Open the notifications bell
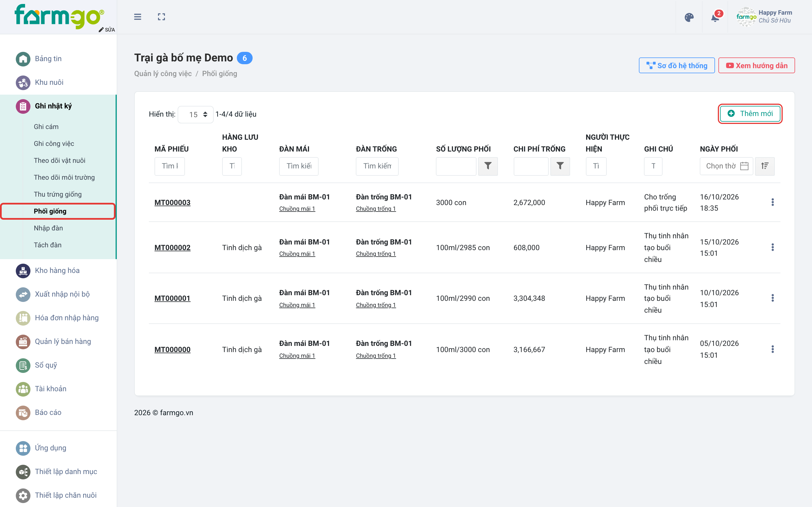Screen dimensions: 812x507 pos(715,17)
